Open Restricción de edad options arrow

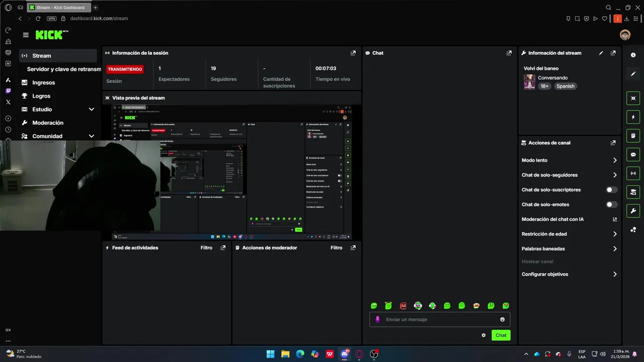click(614, 234)
